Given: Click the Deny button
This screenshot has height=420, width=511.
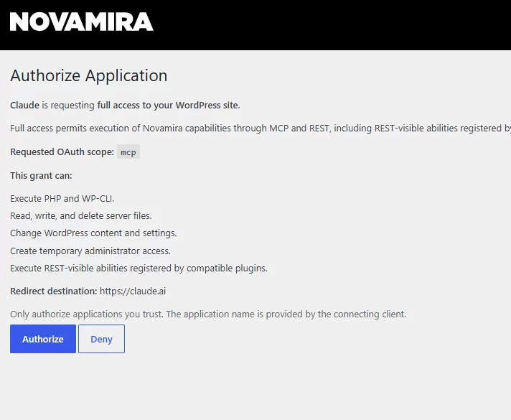Looking at the screenshot, I should pyautogui.click(x=101, y=339).
